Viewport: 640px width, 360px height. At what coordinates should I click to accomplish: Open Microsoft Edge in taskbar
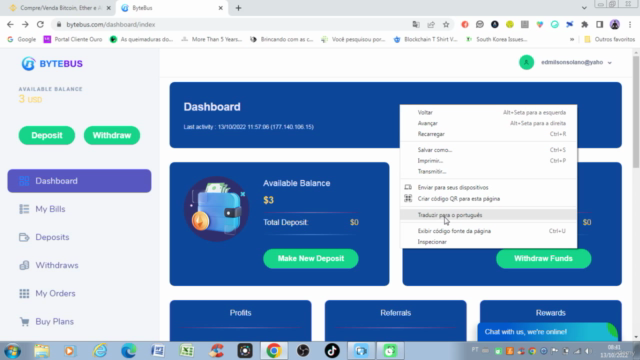[x=129, y=351]
